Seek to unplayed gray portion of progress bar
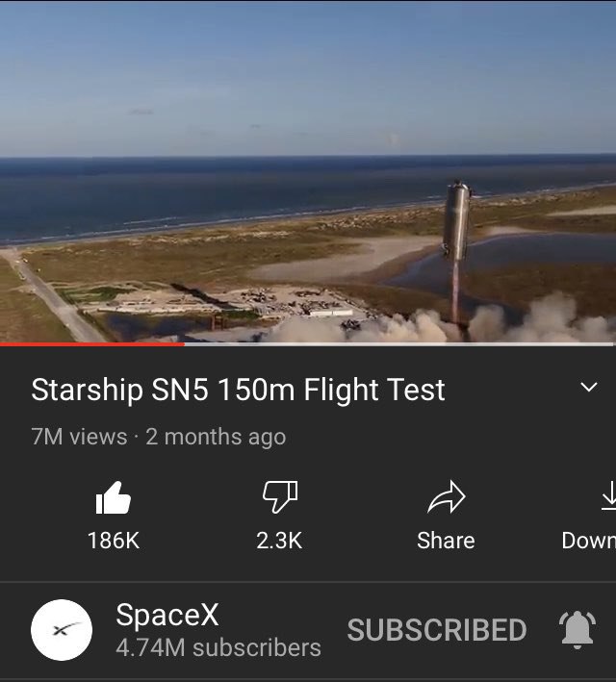Screen dimensions: 616x682 point(398,344)
